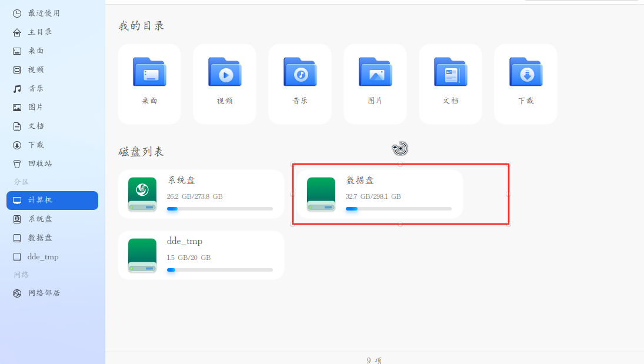Click 文档 label under folder card
644x364 pixels.
pyautogui.click(x=451, y=101)
